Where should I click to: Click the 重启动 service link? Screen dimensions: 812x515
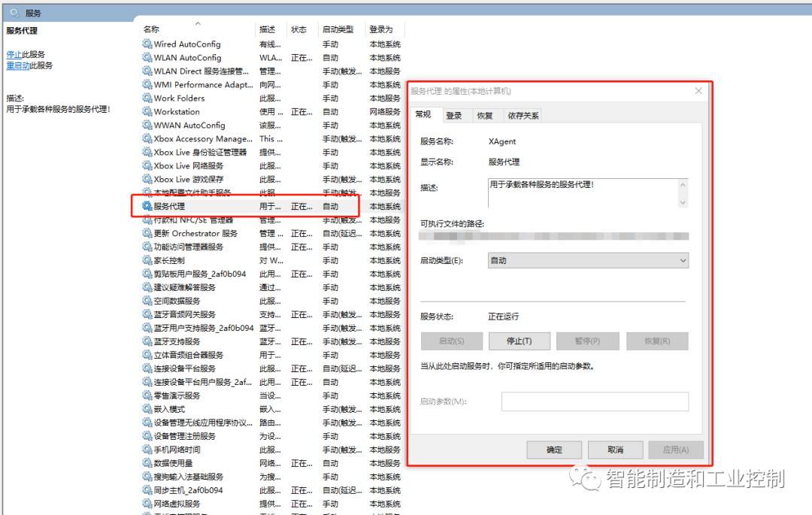tap(18, 66)
